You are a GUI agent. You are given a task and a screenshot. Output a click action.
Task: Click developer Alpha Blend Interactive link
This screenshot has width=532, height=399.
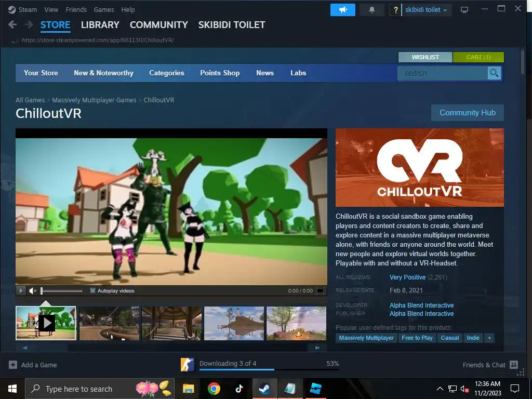(x=421, y=305)
